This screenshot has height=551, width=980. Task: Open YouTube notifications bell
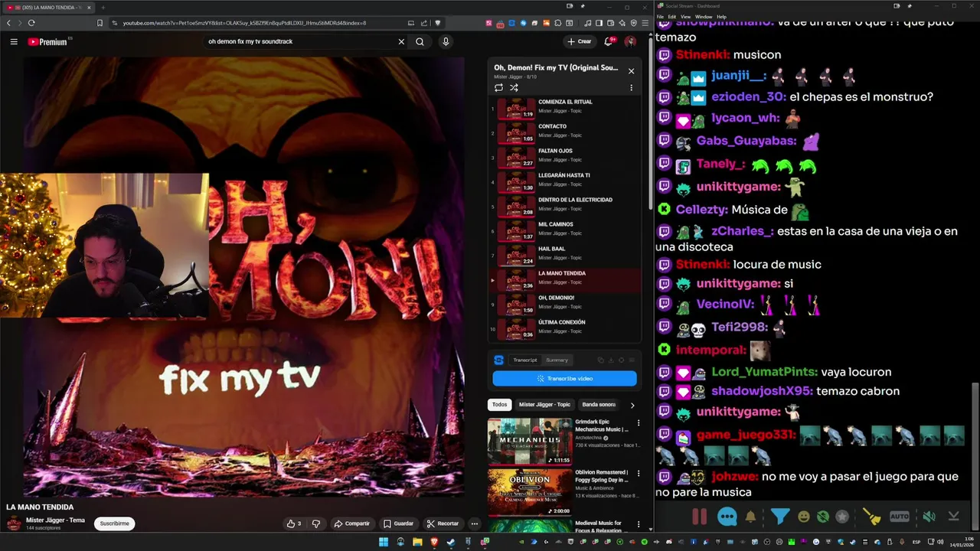tap(609, 41)
